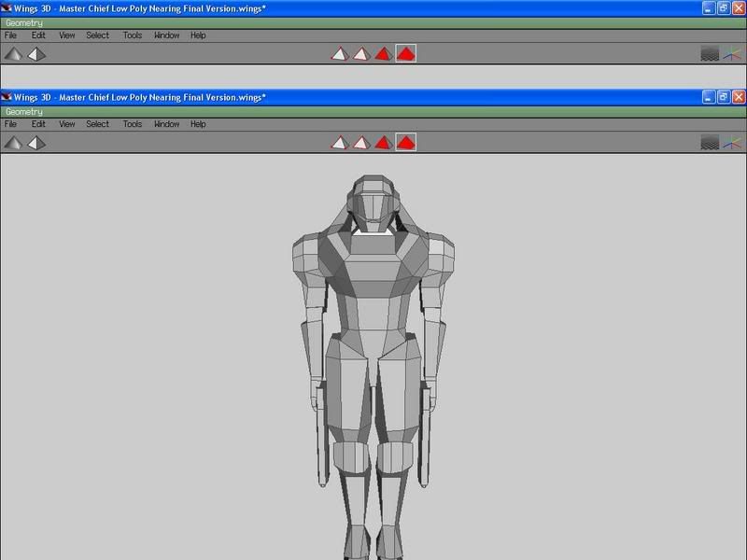Open View menu in back window
Image resolution: width=747 pixels, height=560 pixels.
tap(66, 35)
